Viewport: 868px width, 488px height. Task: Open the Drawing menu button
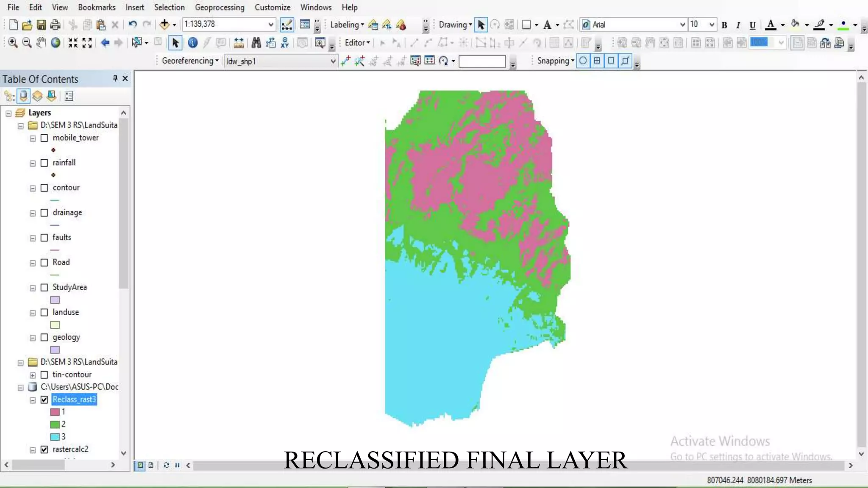click(x=455, y=25)
